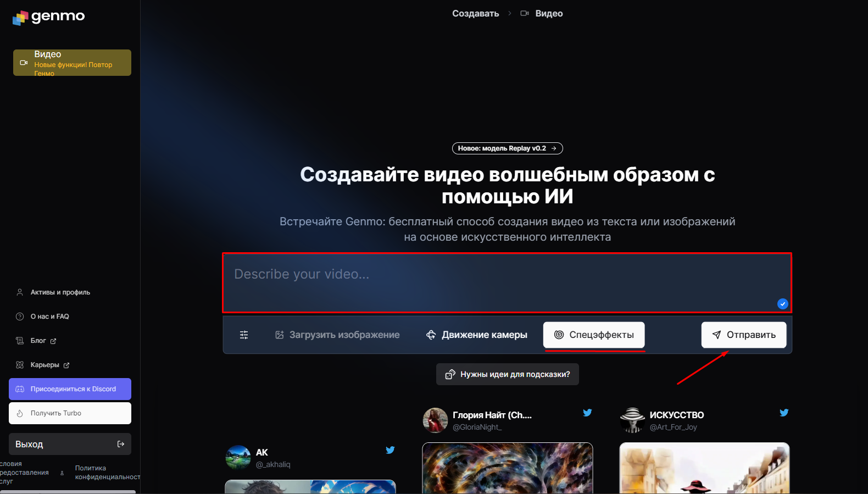The image size is (868, 494).
Task: Open the @GloriaNight_ swirl artwork thumbnail
Action: [x=508, y=468]
